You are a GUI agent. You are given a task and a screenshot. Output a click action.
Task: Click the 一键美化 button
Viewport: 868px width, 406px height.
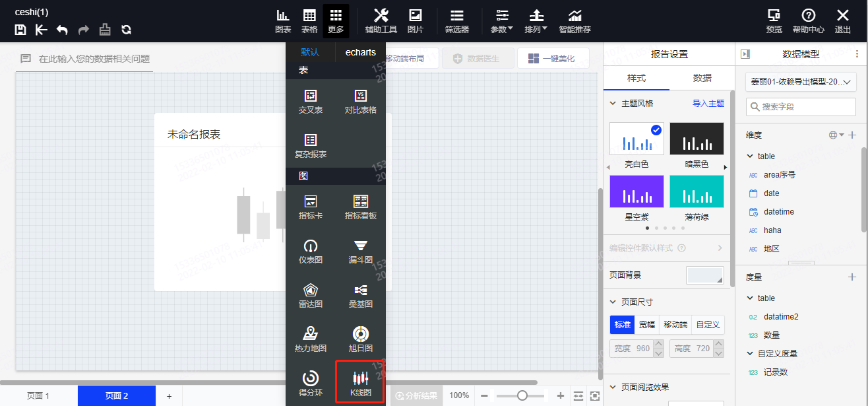pyautogui.click(x=552, y=59)
